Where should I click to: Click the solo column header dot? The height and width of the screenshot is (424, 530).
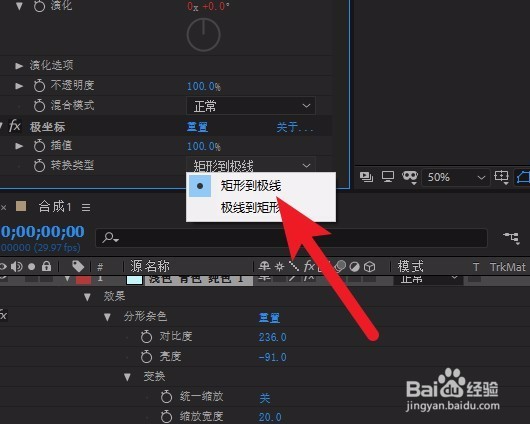(32, 267)
